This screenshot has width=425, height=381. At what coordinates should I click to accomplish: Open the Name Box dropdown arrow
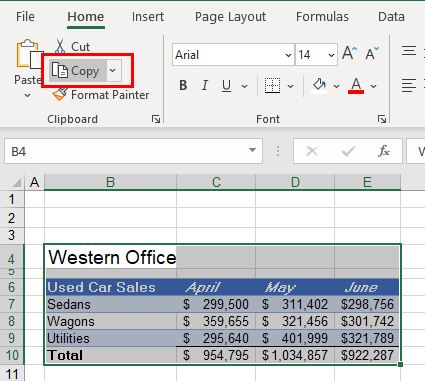(x=252, y=150)
